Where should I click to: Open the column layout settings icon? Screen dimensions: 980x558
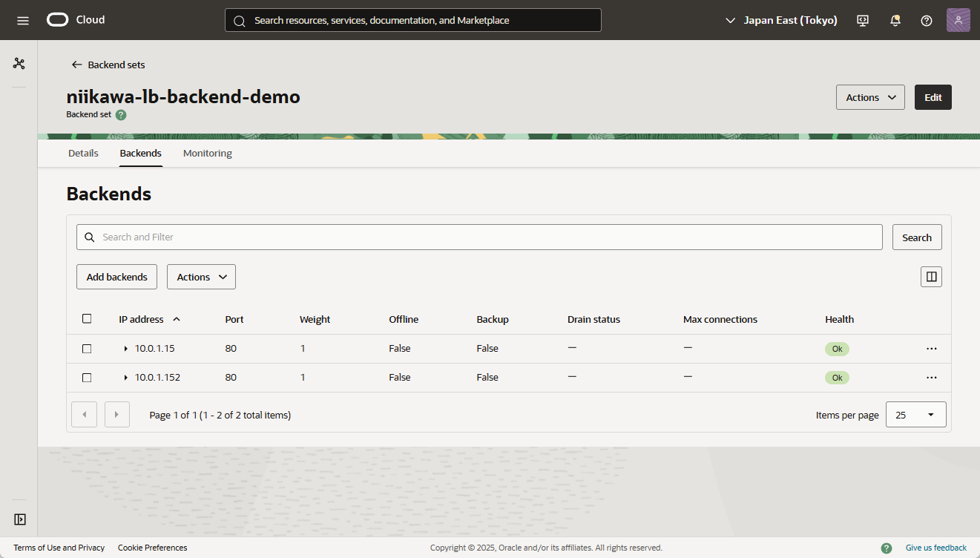932,277
